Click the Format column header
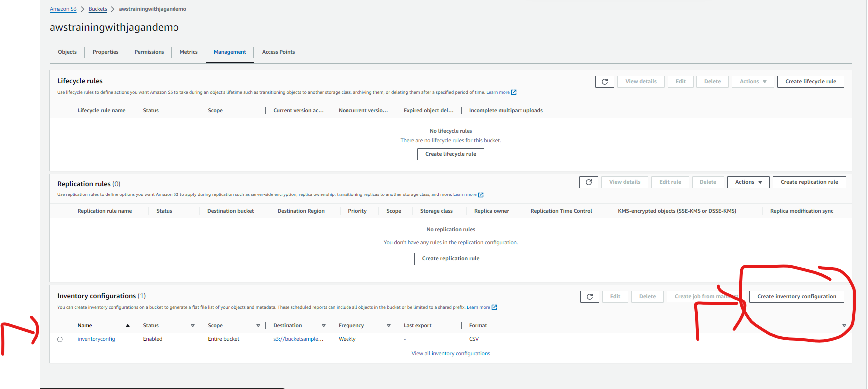868x389 pixels. (x=478, y=326)
